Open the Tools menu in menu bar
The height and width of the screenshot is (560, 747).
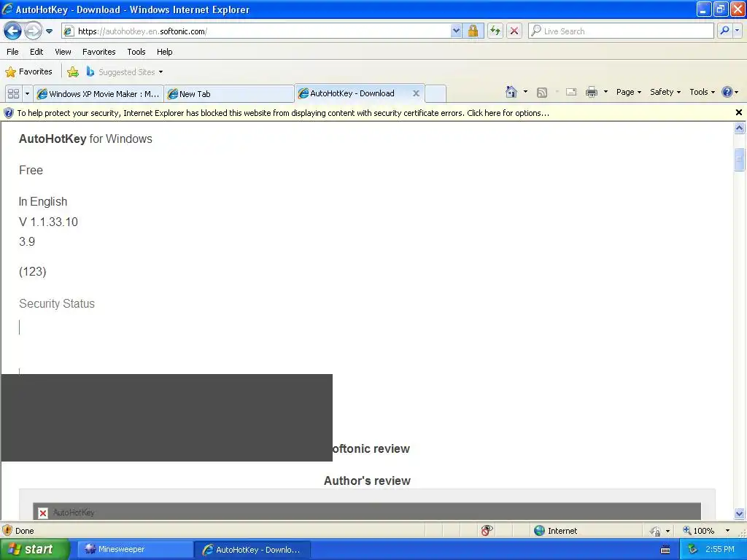coord(136,52)
